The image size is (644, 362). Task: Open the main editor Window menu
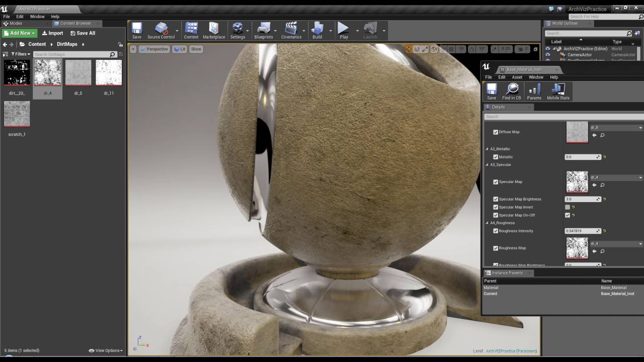click(37, 17)
